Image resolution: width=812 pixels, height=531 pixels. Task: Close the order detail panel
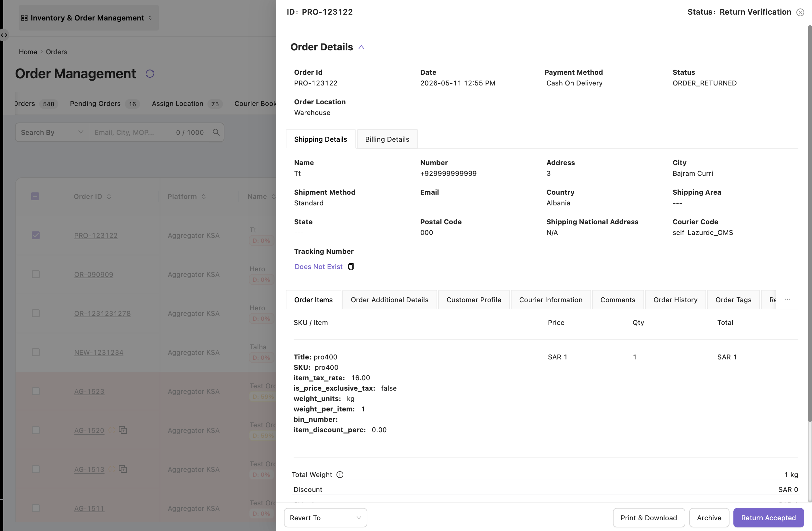click(x=800, y=12)
